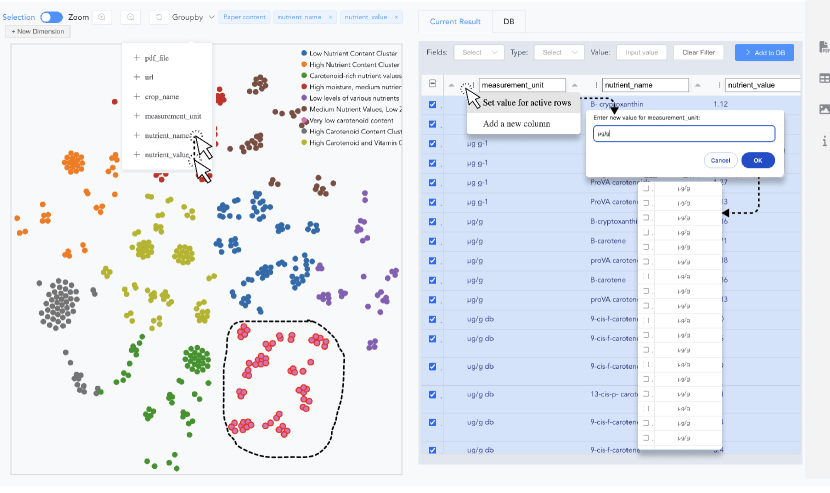
Task: Choose crop_name from the groupby list
Action: pos(162,96)
